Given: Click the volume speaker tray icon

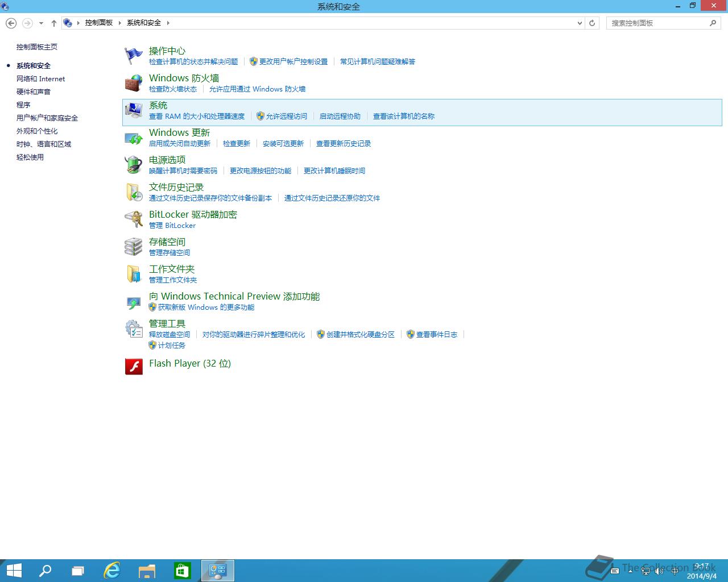Looking at the screenshot, I should click(659, 571).
